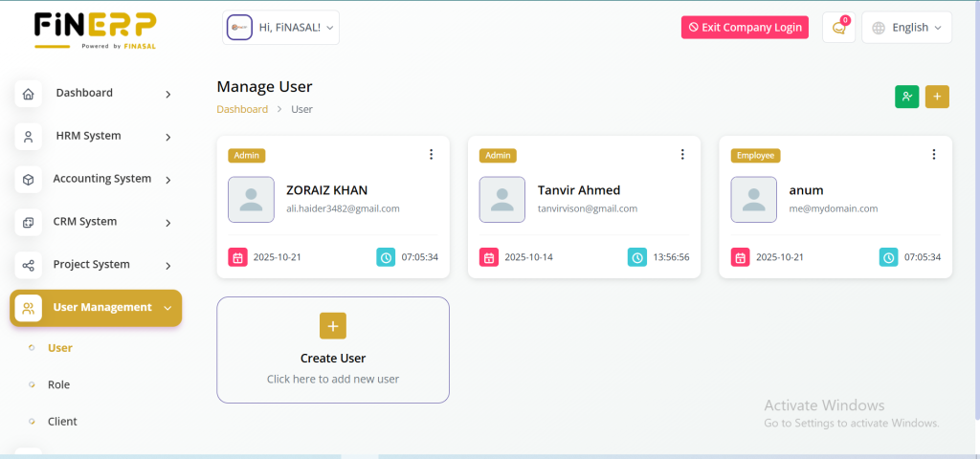Click the Exit Company Login button
Screen dimensions: 980x459
[x=745, y=28]
